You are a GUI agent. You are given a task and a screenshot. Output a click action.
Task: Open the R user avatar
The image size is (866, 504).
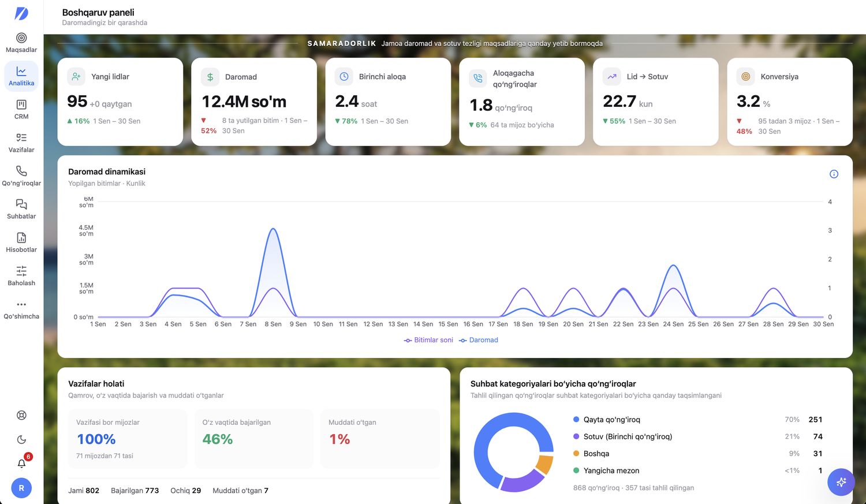[21, 488]
